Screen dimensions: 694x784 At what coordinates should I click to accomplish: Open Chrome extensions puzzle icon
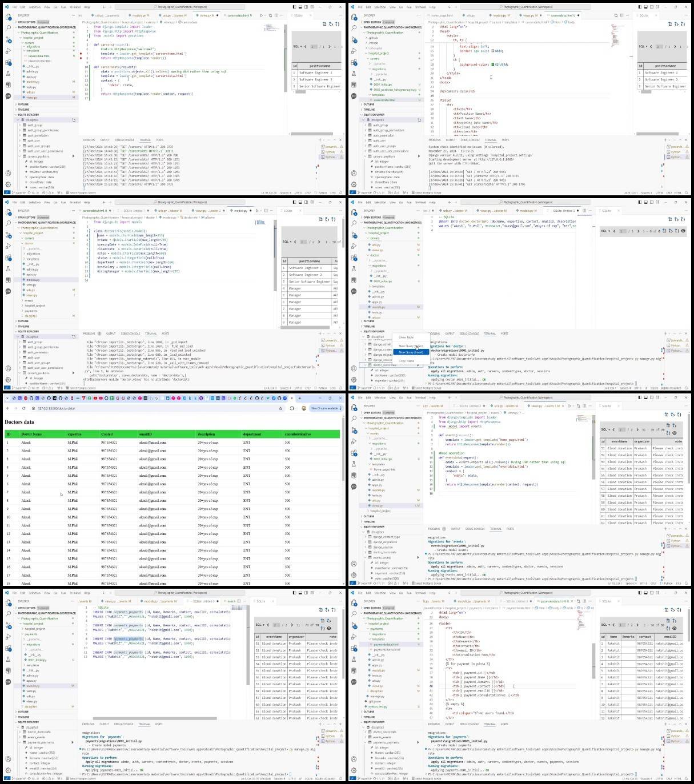pyautogui.click(x=292, y=408)
